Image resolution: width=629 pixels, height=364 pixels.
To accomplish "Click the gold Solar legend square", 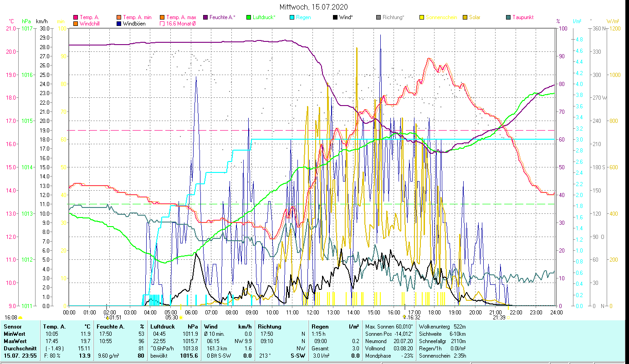I will (465, 17).
